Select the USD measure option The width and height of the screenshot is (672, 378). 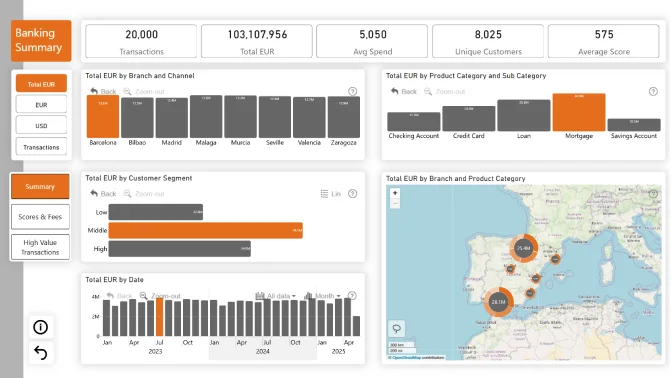click(x=41, y=126)
